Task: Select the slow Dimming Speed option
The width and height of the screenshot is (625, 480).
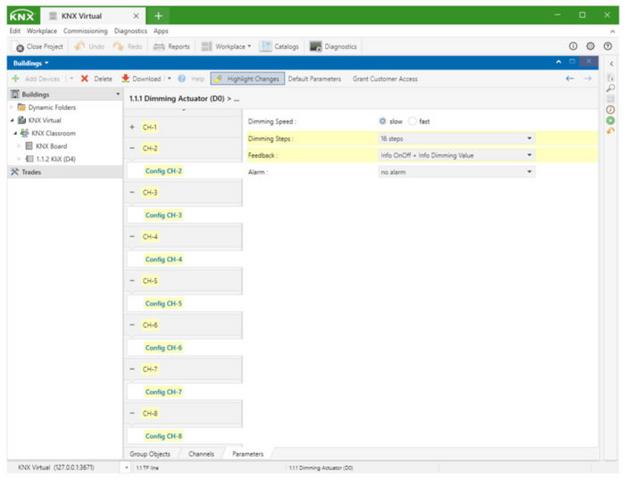Action: [383, 121]
